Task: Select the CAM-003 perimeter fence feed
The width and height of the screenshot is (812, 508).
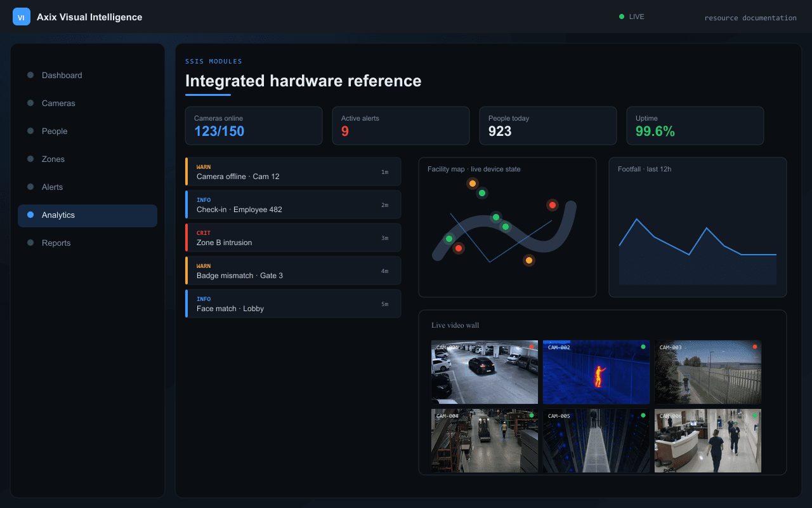Action: click(x=708, y=372)
